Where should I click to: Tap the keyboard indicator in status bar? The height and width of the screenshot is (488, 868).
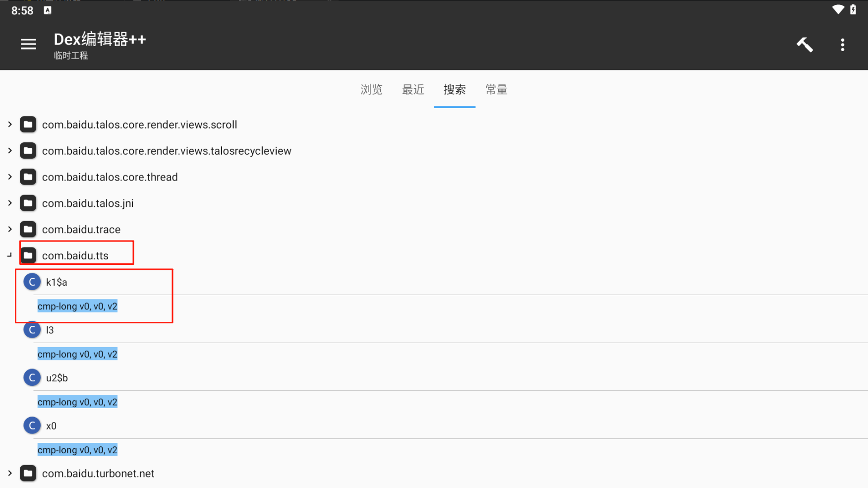(48, 10)
